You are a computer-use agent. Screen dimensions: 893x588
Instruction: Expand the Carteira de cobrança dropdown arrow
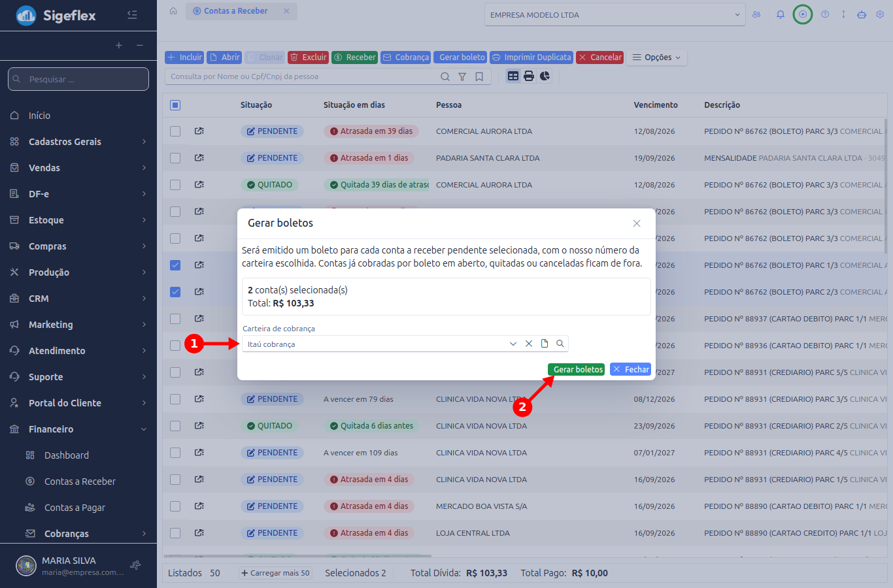click(513, 344)
